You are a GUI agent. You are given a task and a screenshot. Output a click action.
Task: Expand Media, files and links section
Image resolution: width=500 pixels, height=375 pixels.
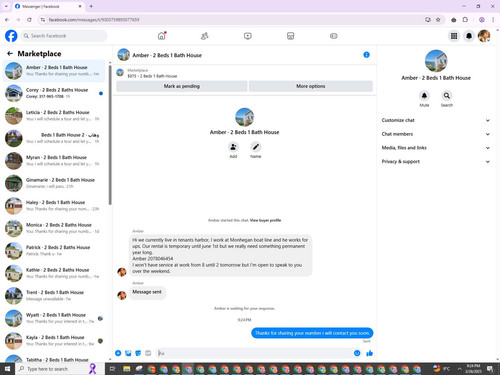coord(436,148)
